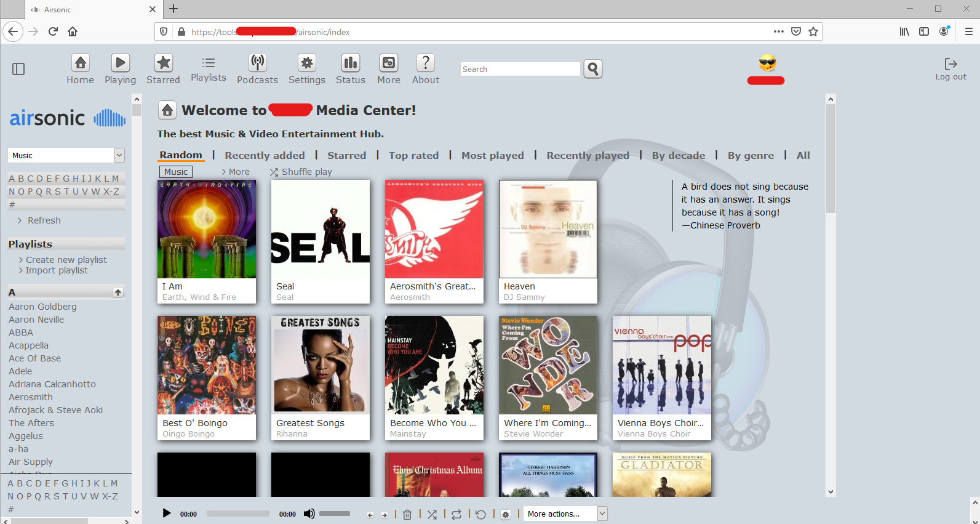980x524 pixels.
Task: Open artist Adele in sidebar
Action: tap(20, 371)
